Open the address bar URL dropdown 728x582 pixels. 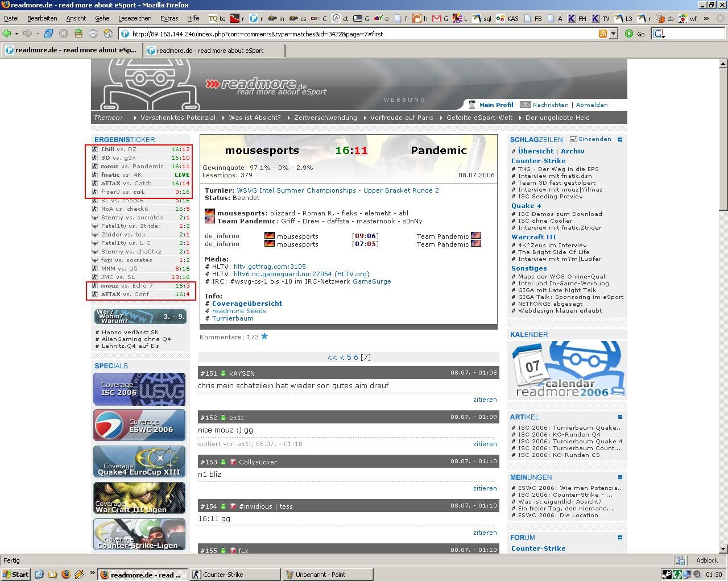[613, 34]
